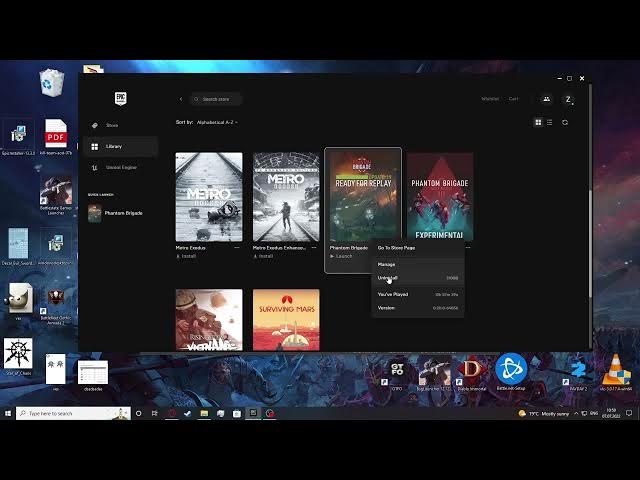Launch Phantom Brigade using the Launch link
Screen dimensions: 640x480
341,256
